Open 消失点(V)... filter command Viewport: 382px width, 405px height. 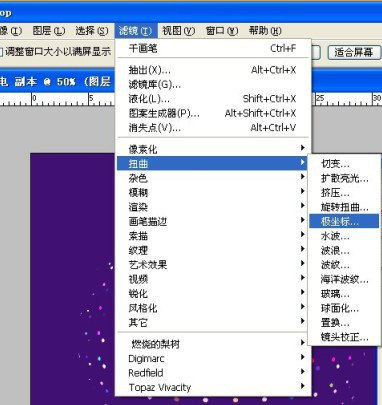coord(213,128)
